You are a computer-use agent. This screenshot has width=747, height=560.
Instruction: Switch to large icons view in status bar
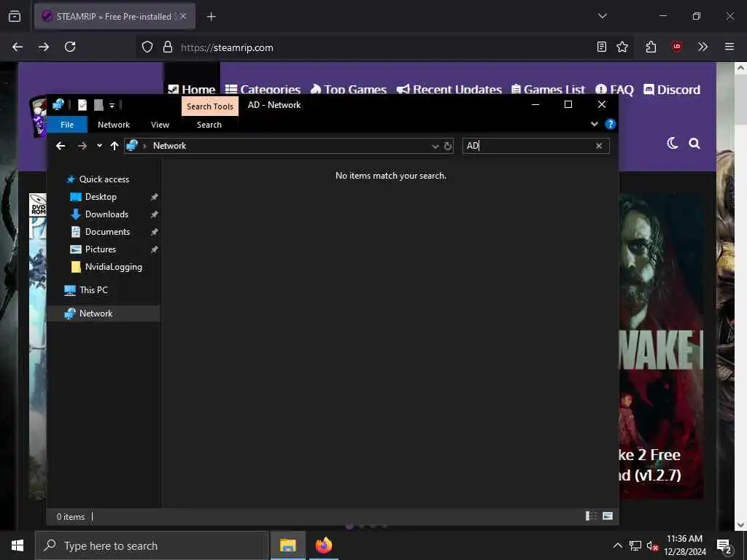click(x=608, y=516)
